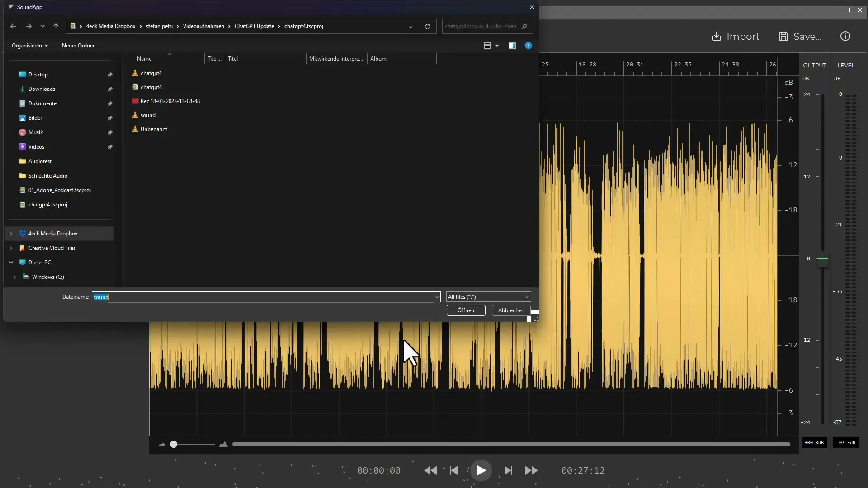868x488 pixels.
Task: Click Import in SoundApp window
Action: (736, 37)
